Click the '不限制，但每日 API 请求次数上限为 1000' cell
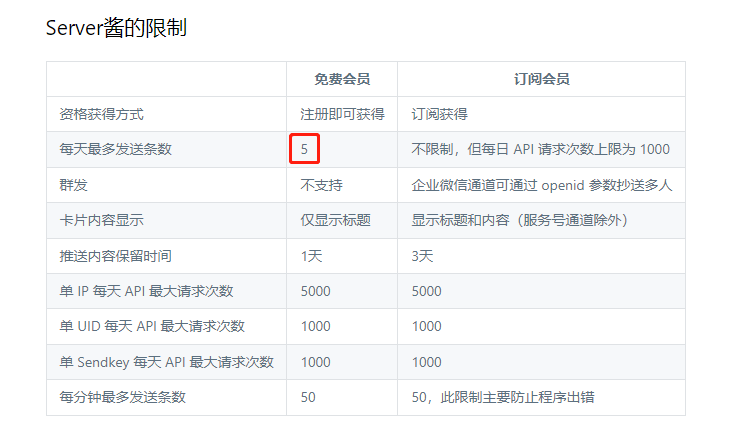743x433 pixels. pos(541,149)
